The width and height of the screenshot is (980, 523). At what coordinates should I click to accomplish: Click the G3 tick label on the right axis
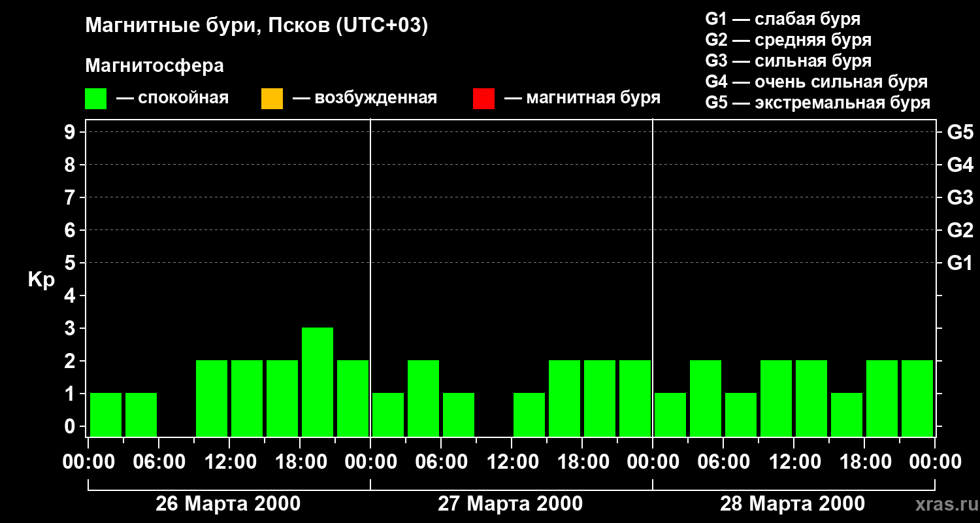point(960,197)
